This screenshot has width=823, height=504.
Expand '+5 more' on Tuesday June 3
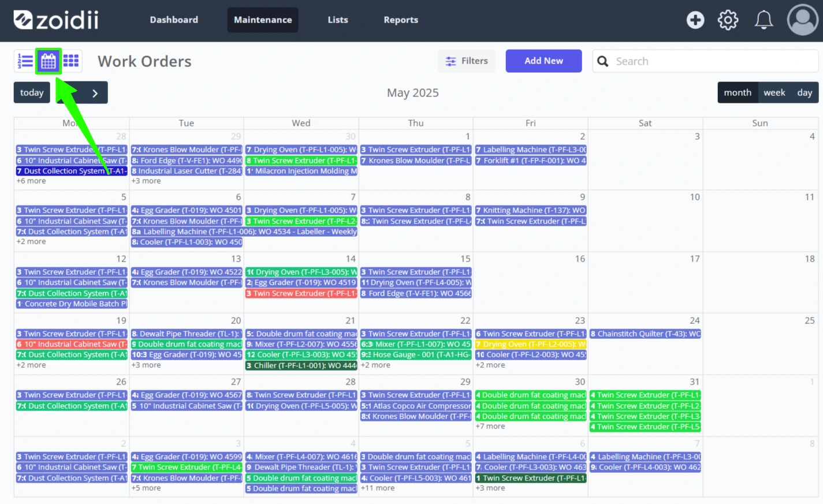tap(146, 488)
